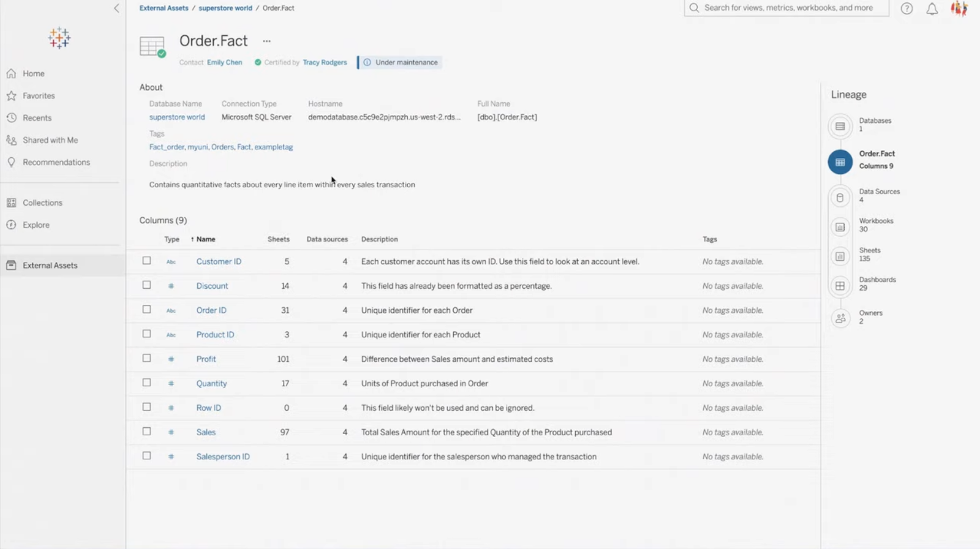The height and width of the screenshot is (549, 980).
Task: Click the Under maintenance badge
Action: coord(400,62)
